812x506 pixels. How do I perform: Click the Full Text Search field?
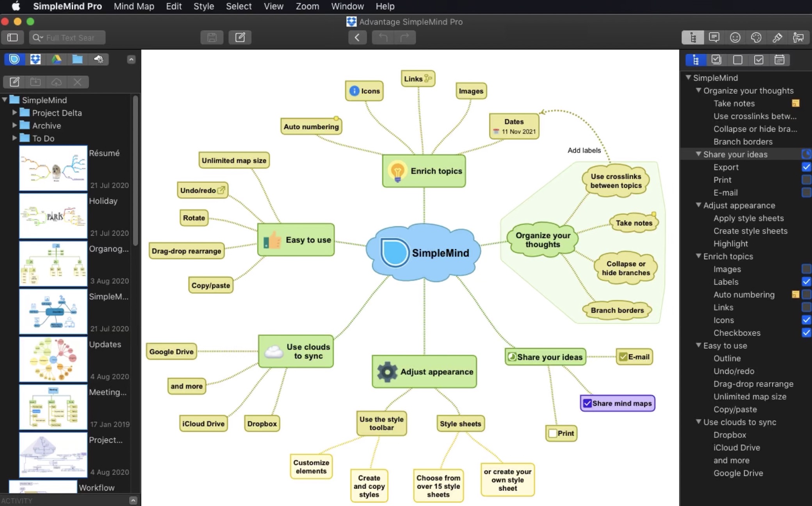coord(70,37)
